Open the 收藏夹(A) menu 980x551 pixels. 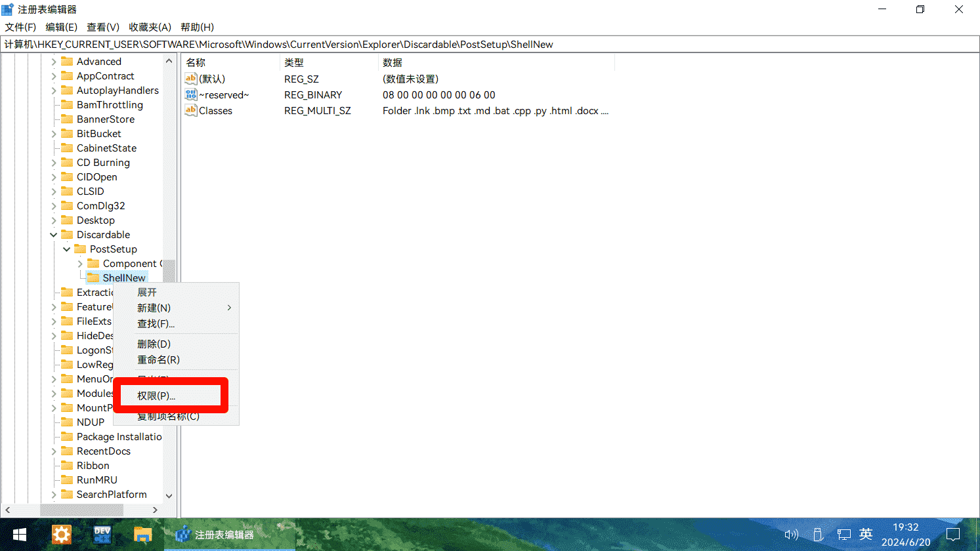click(150, 27)
